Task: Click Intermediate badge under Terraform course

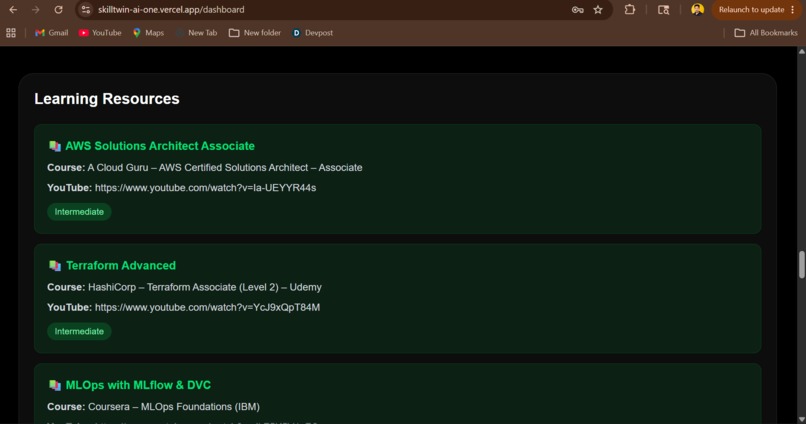Action: pyautogui.click(x=79, y=331)
